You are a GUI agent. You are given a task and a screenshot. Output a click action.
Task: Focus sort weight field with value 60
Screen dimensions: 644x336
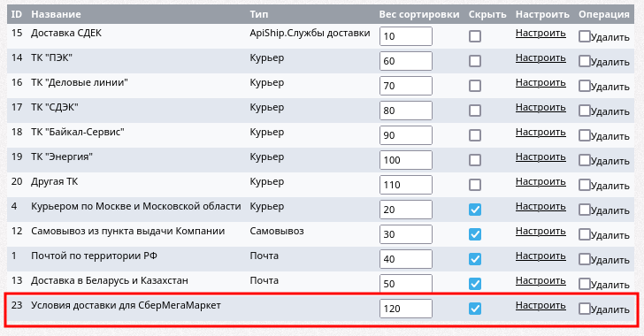click(x=406, y=61)
